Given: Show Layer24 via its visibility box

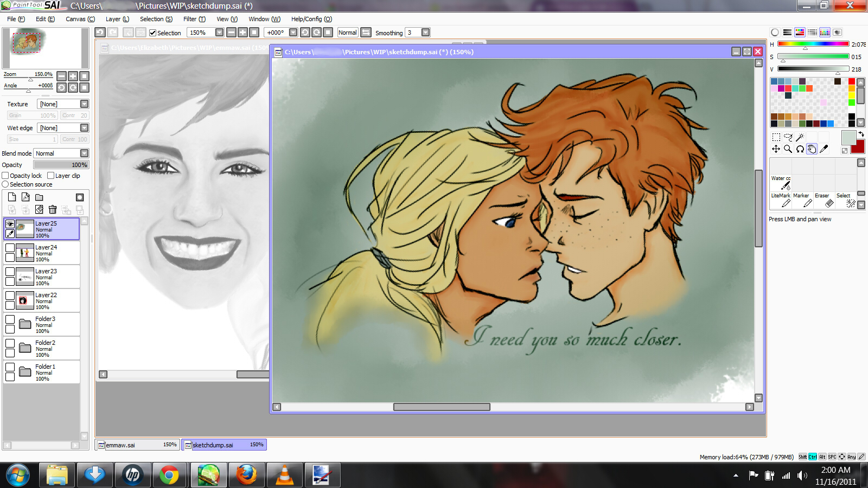Looking at the screenshot, I should coord(10,248).
